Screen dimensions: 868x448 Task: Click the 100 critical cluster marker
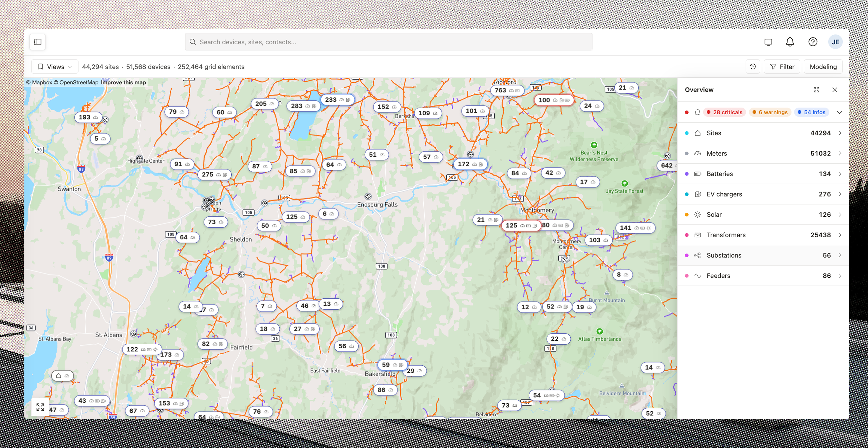(x=554, y=100)
